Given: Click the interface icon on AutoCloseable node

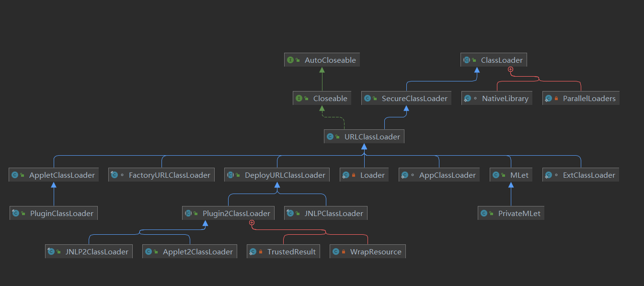Looking at the screenshot, I should pyautogui.click(x=290, y=60).
